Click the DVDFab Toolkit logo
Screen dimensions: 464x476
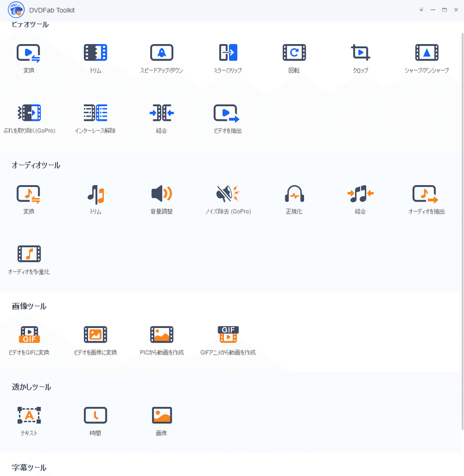tap(15, 10)
